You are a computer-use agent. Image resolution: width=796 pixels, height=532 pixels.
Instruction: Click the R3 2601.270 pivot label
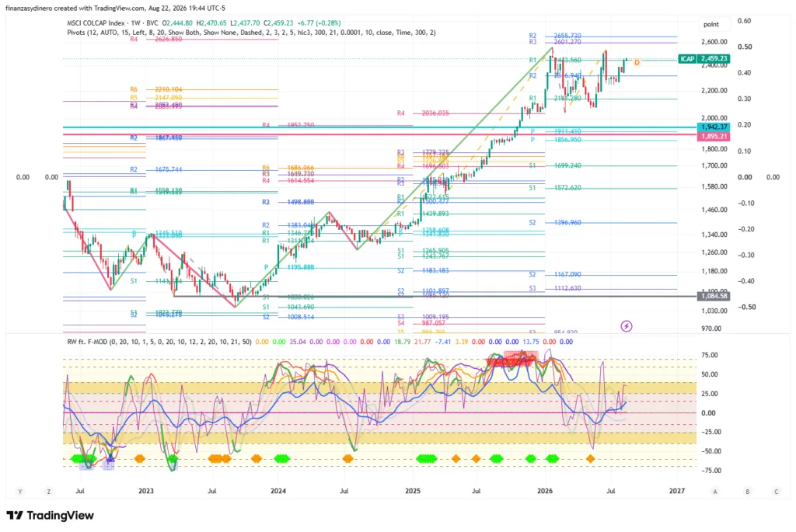tap(555, 42)
